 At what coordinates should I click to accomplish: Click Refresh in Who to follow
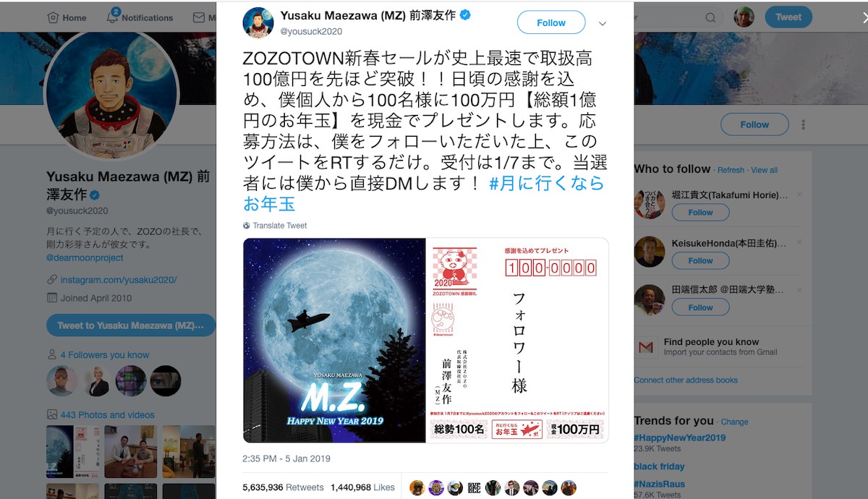click(731, 170)
